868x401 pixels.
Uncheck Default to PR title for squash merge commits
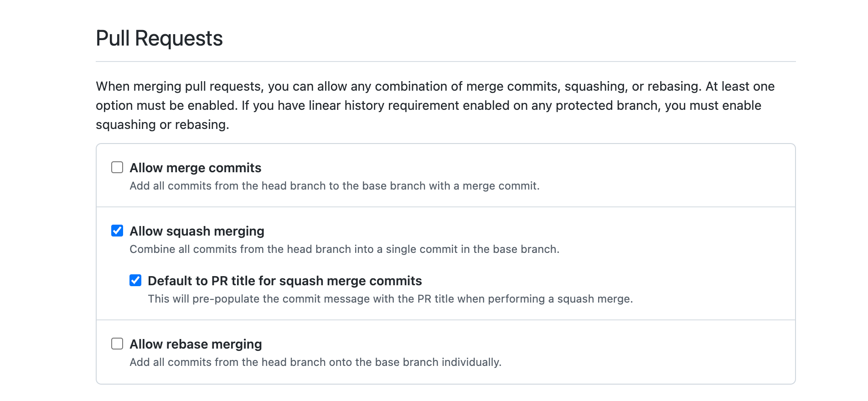(x=135, y=281)
